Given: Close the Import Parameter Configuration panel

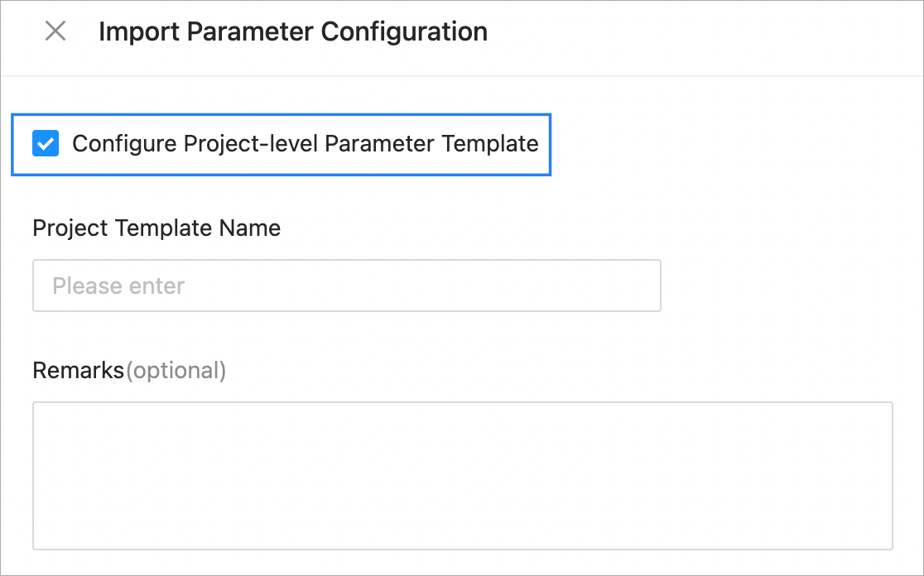Looking at the screenshot, I should pos(55,31).
